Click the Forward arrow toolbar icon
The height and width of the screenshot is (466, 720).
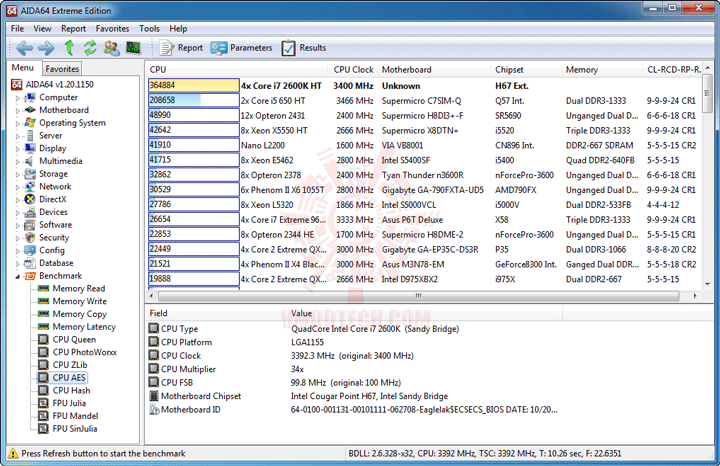coord(46,48)
